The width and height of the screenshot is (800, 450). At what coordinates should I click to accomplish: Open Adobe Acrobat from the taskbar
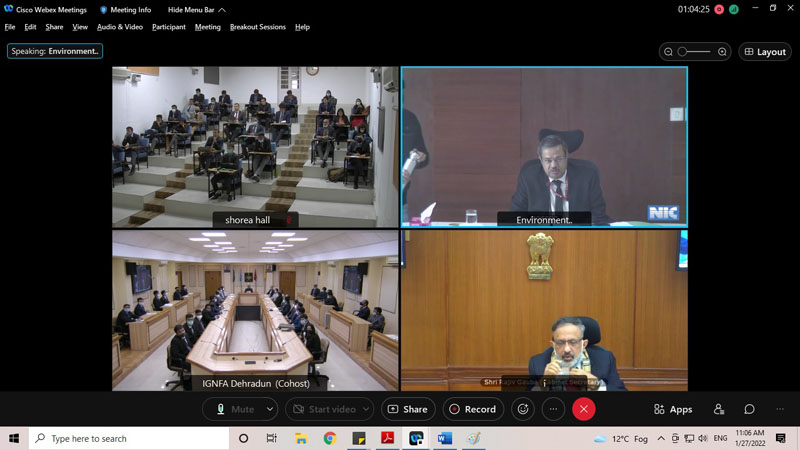(388, 438)
